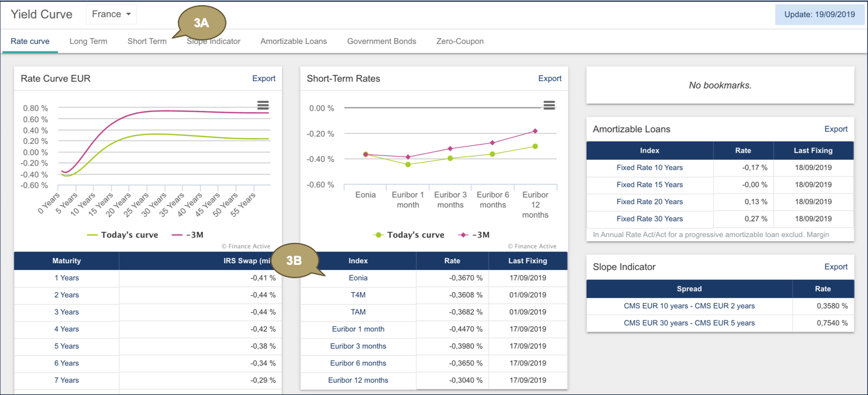The image size is (868, 395).
Task: Switch to the Short Term tab
Action: pyautogui.click(x=147, y=41)
